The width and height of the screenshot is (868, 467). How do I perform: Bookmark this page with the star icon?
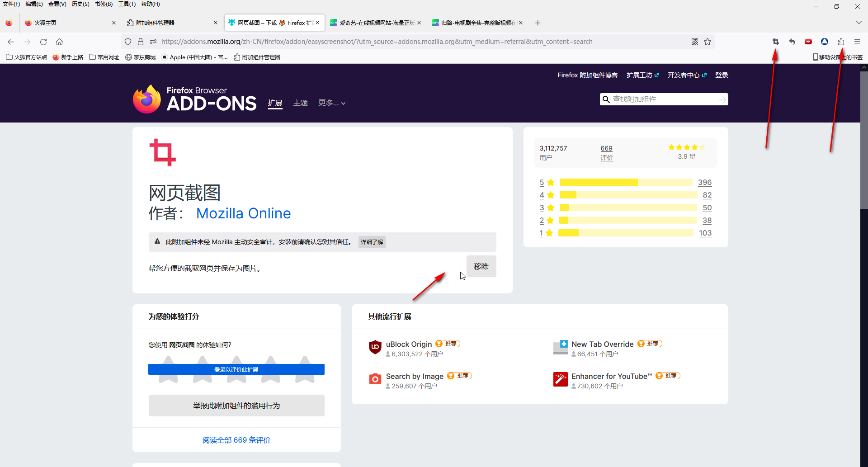click(708, 42)
